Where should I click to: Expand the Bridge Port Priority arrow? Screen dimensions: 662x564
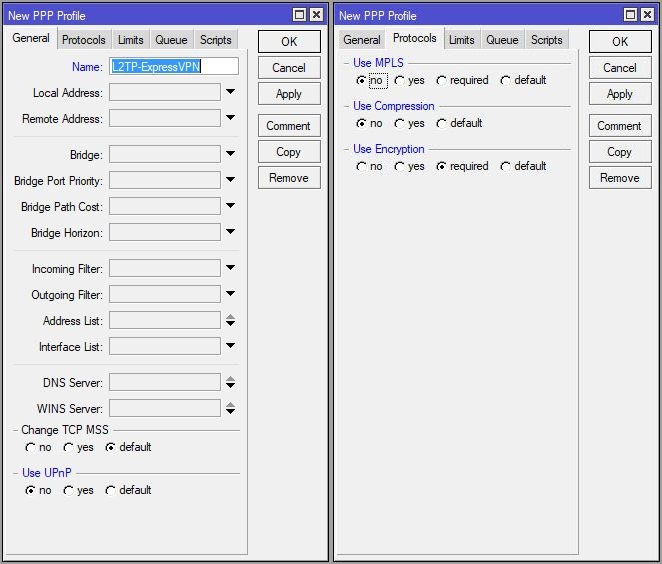pos(230,180)
